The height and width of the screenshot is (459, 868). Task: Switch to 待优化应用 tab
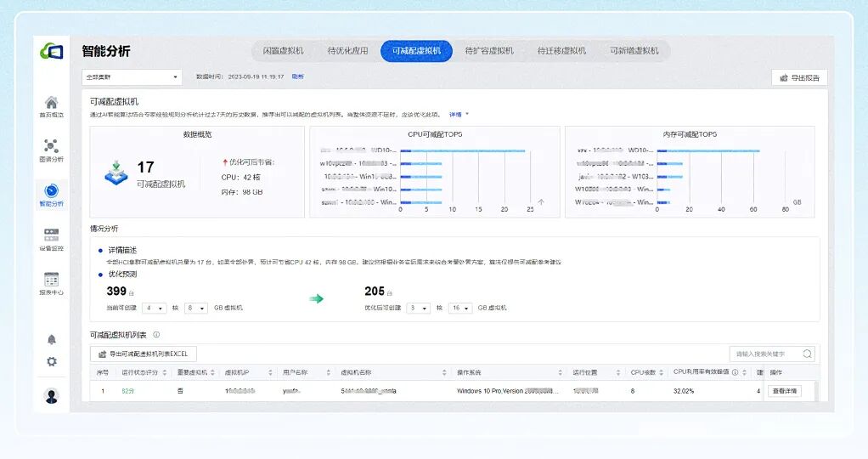(347, 51)
